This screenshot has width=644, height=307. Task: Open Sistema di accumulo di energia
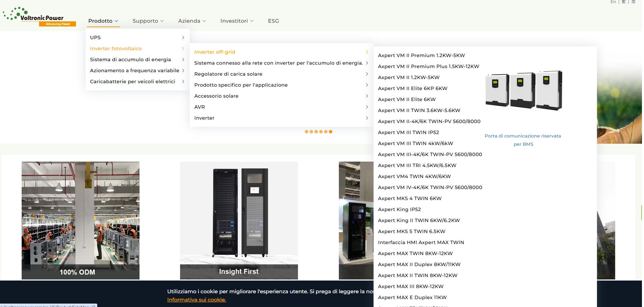coord(130,59)
